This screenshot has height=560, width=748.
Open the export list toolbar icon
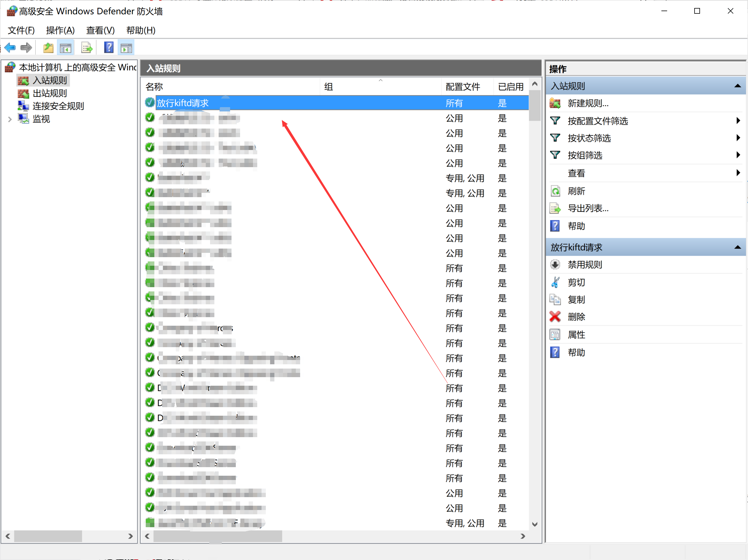click(87, 47)
